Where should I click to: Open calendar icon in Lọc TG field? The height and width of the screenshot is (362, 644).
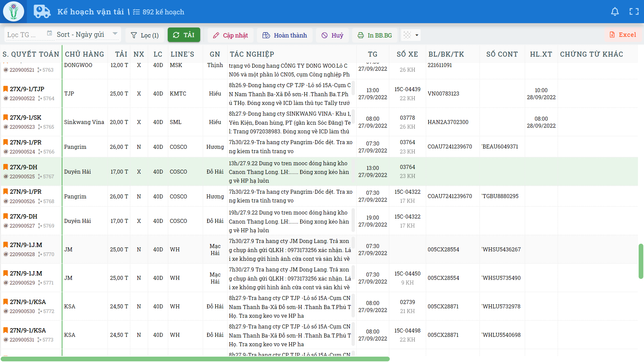click(49, 33)
